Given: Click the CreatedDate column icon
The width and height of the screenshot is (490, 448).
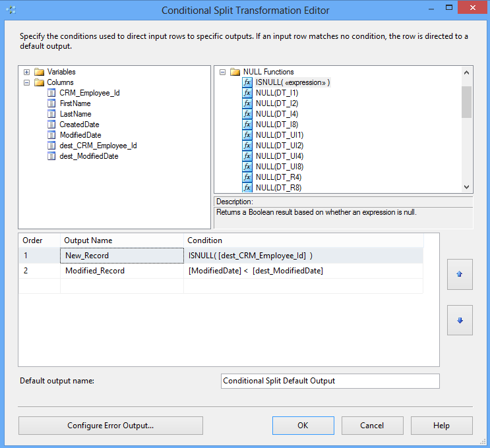Looking at the screenshot, I should 51,125.
